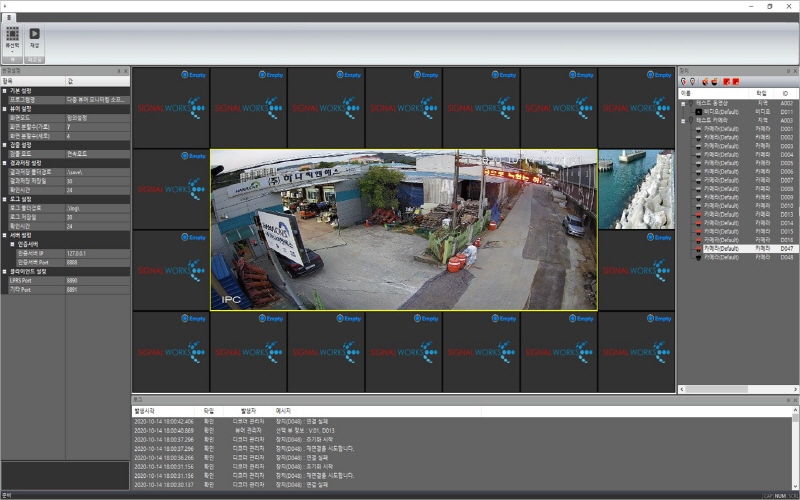Select the camera icon for device D001
This screenshot has width=800, height=500.
click(x=699, y=129)
